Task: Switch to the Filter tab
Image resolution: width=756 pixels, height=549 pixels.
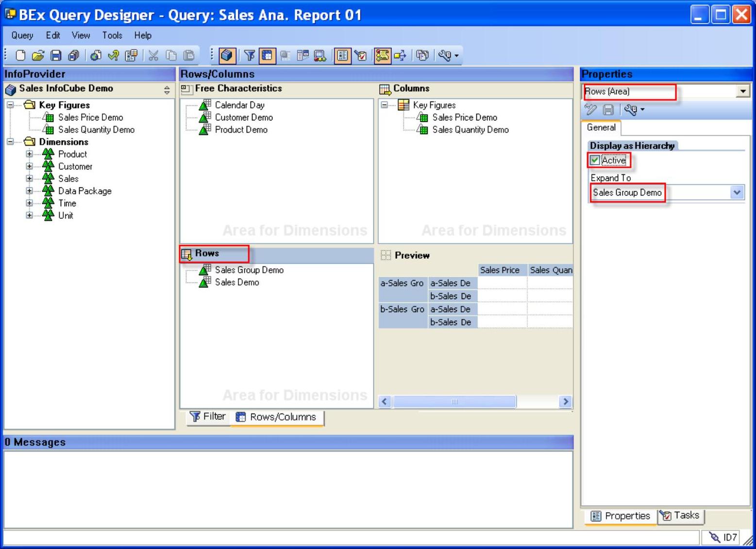Action: click(208, 416)
